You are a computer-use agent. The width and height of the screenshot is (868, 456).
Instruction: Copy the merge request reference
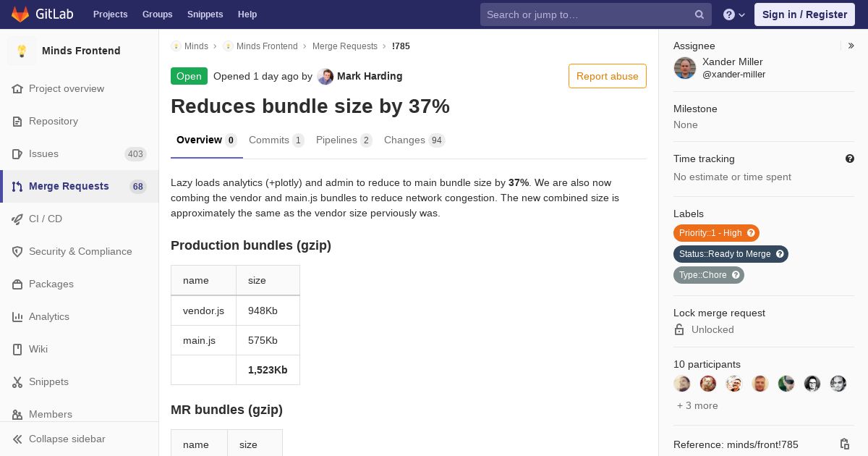[844, 444]
